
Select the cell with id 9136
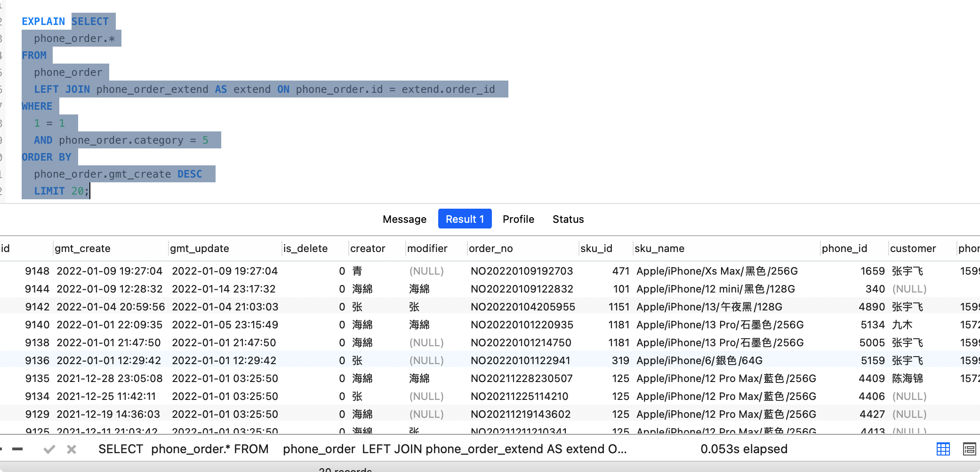[37, 360]
